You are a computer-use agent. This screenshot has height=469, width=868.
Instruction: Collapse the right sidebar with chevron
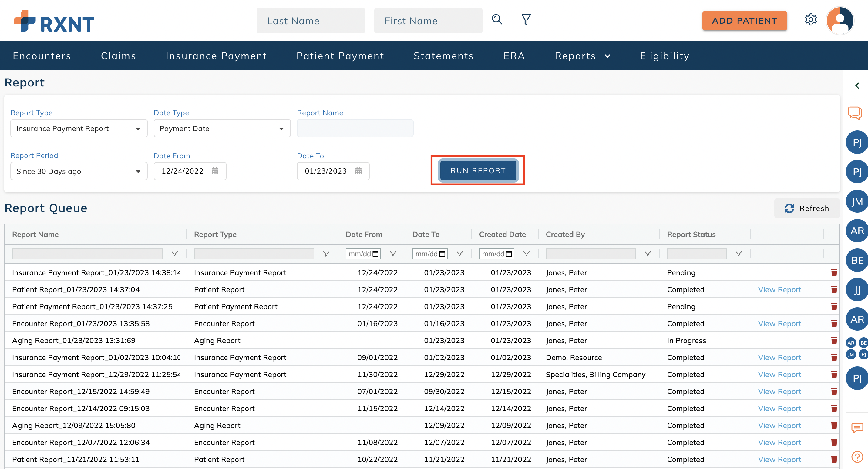(857, 86)
